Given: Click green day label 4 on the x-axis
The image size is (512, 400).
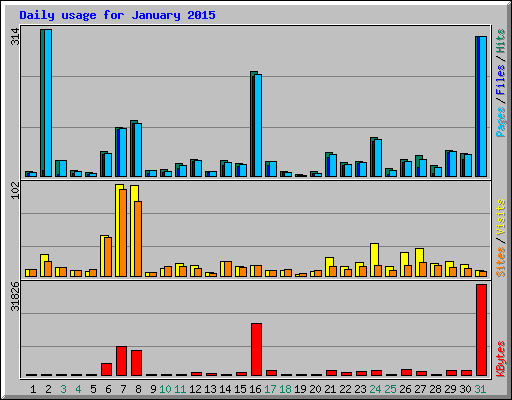Looking at the screenshot, I should coord(78,389).
